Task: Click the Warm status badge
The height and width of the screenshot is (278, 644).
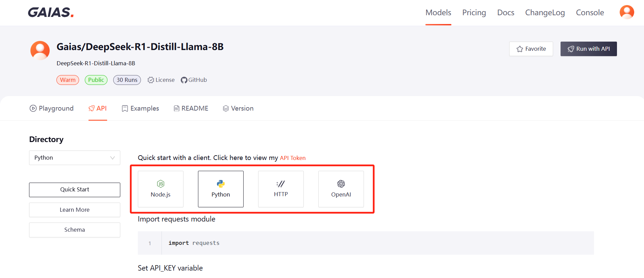Action: pos(68,80)
